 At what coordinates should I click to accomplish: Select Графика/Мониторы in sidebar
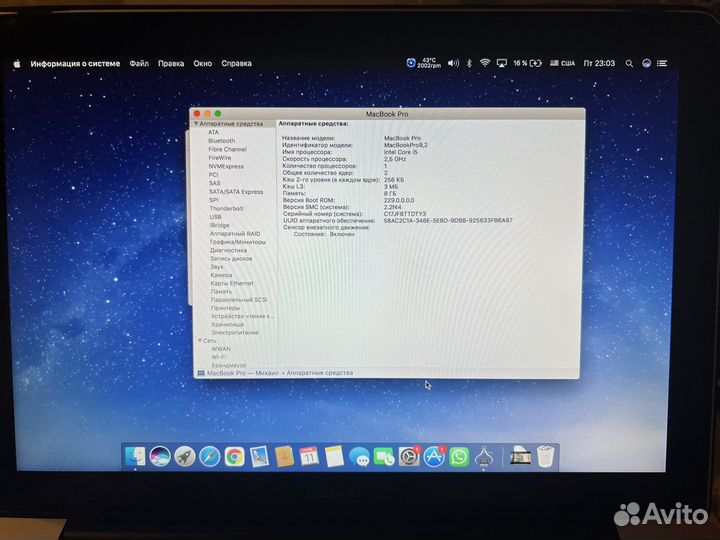pos(238,242)
